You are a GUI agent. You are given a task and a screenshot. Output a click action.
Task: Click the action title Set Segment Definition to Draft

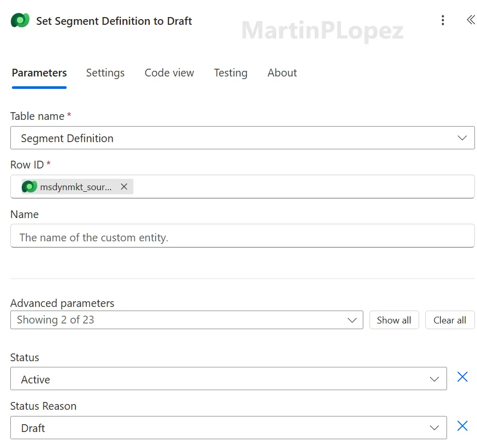114,21
